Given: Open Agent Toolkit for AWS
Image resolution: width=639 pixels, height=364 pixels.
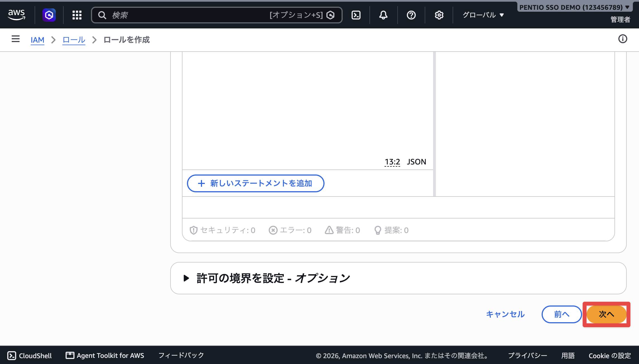Looking at the screenshot, I should coord(105,356).
